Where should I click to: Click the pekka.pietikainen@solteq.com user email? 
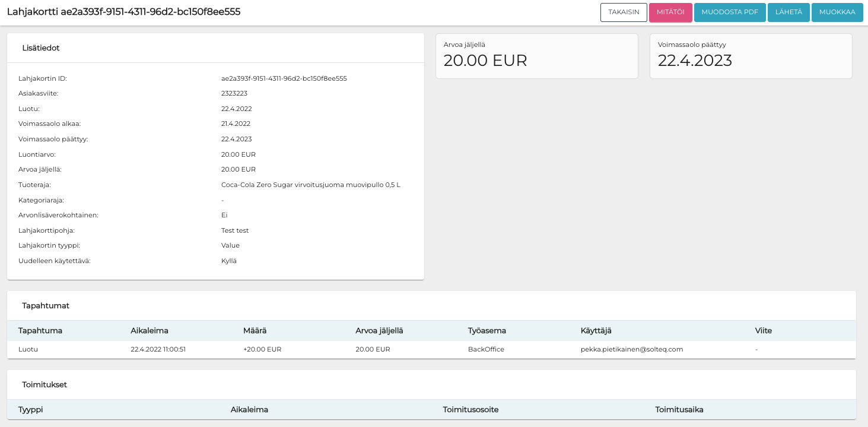pyautogui.click(x=631, y=349)
